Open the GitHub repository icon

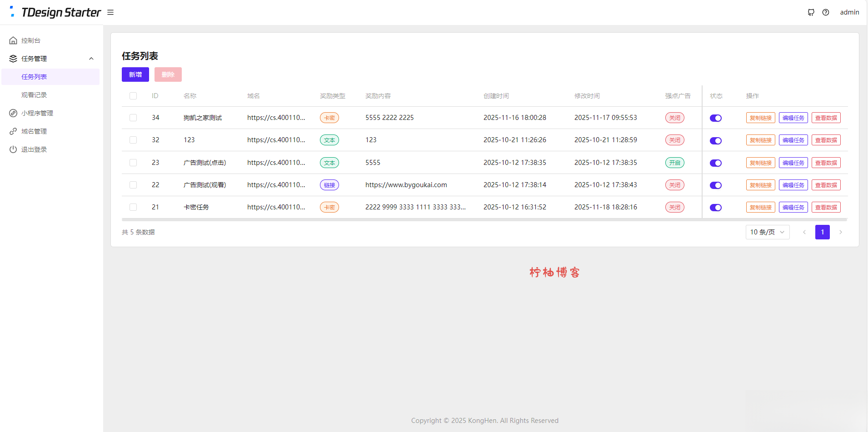coord(811,12)
